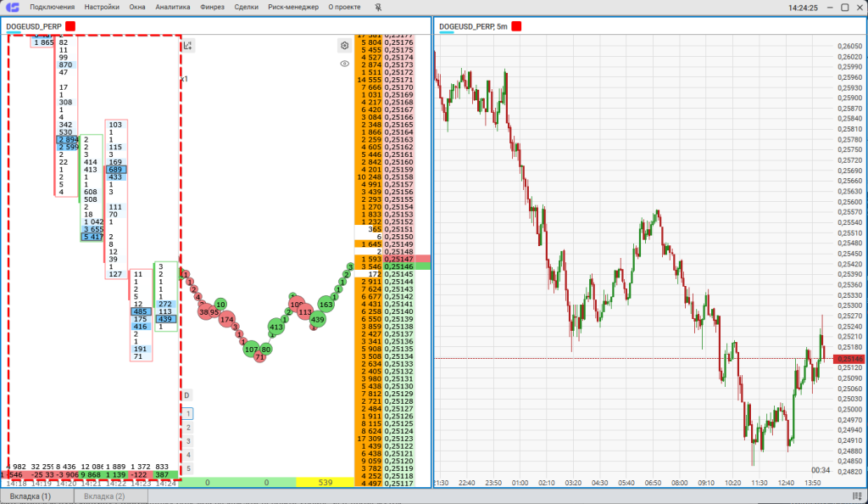
Task: Open the Подключения menu
Action: coord(52,8)
